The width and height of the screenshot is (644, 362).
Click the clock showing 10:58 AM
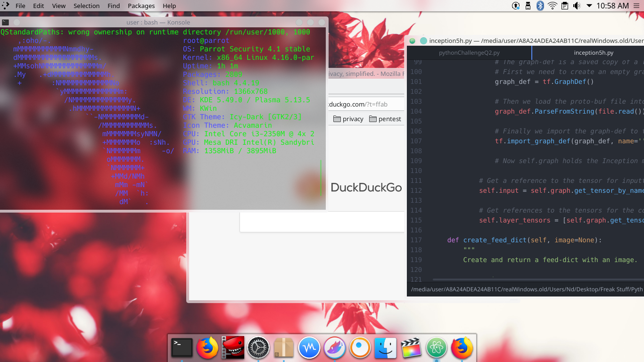click(612, 6)
